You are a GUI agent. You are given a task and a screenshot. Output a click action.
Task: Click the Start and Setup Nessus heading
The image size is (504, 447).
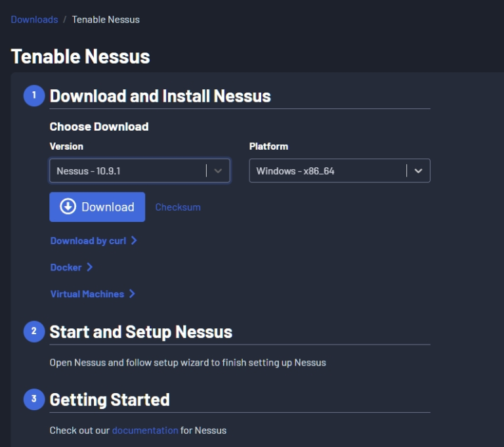pyautogui.click(x=141, y=332)
